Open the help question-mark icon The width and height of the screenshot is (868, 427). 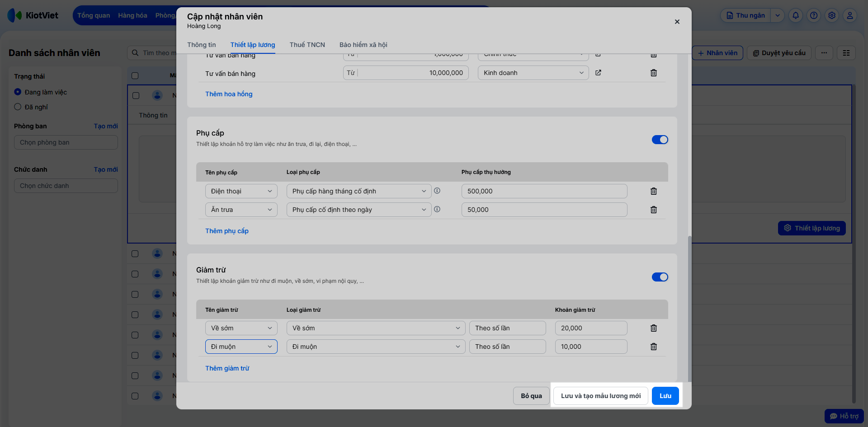814,15
